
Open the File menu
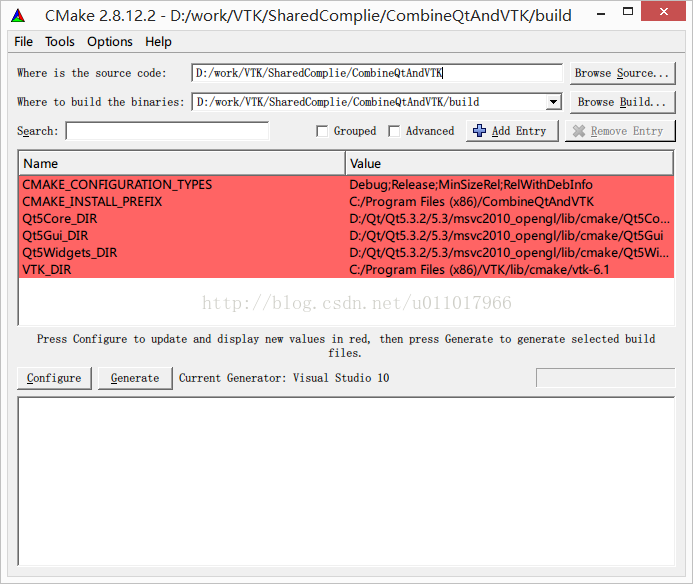(23, 42)
